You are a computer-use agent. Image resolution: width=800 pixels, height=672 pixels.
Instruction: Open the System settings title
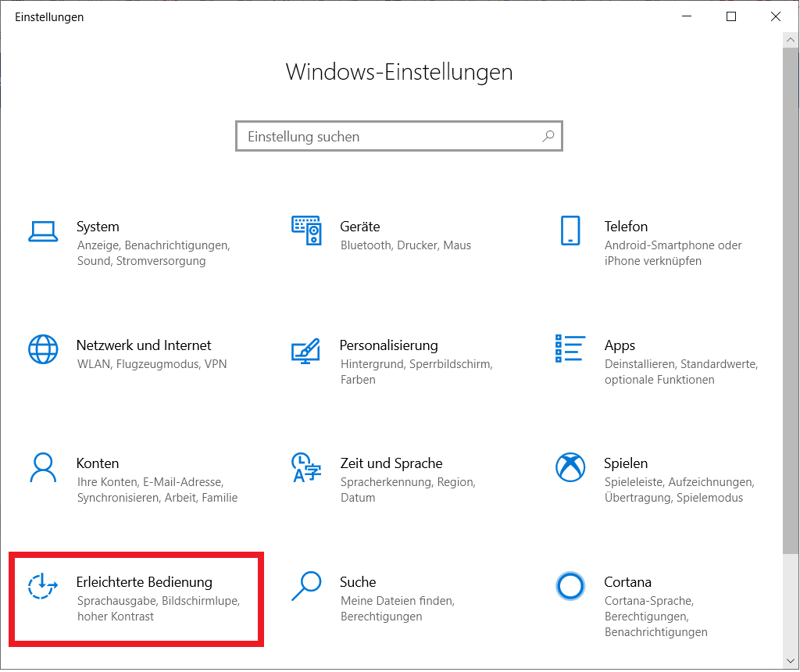click(98, 227)
